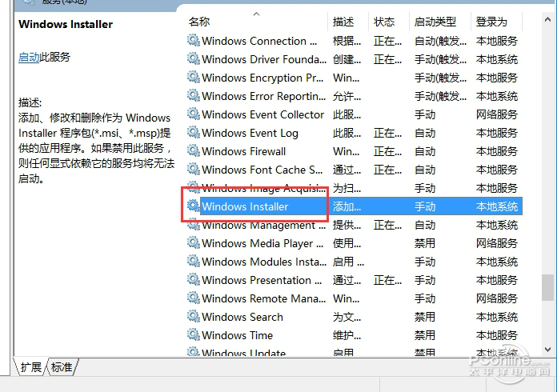
Task: Select Windows Connection service name
Action: click(259, 41)
